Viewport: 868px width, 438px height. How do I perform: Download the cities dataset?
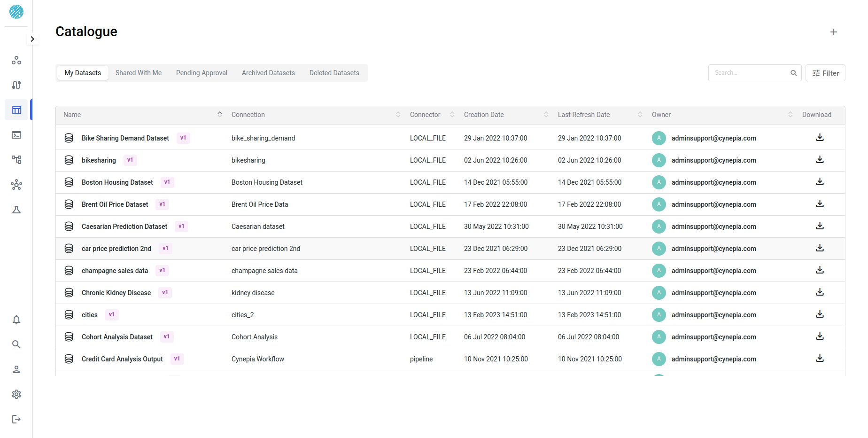pyautogui.click(x=820, y=314)
